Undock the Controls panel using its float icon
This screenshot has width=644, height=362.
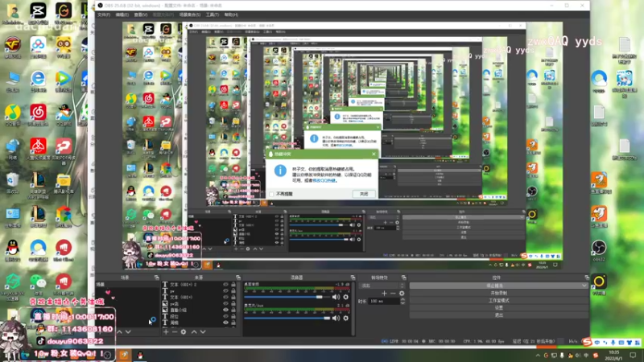[x=587, y=278]
